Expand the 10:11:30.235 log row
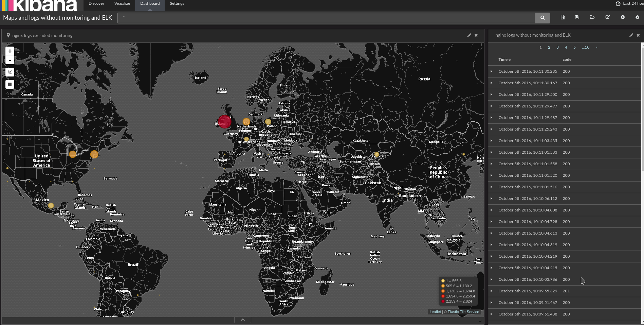 (x=491, y=71)
